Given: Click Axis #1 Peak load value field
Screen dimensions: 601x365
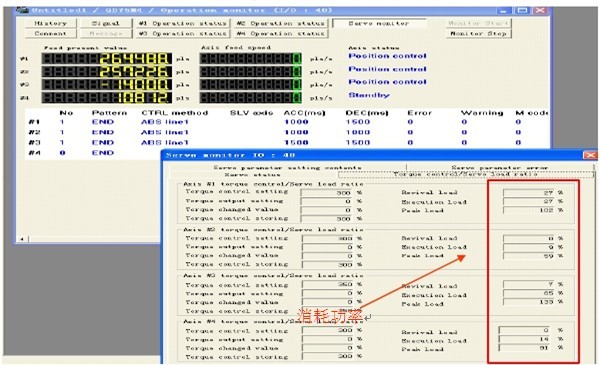Looking at the screenshot, I should (529, 210).
